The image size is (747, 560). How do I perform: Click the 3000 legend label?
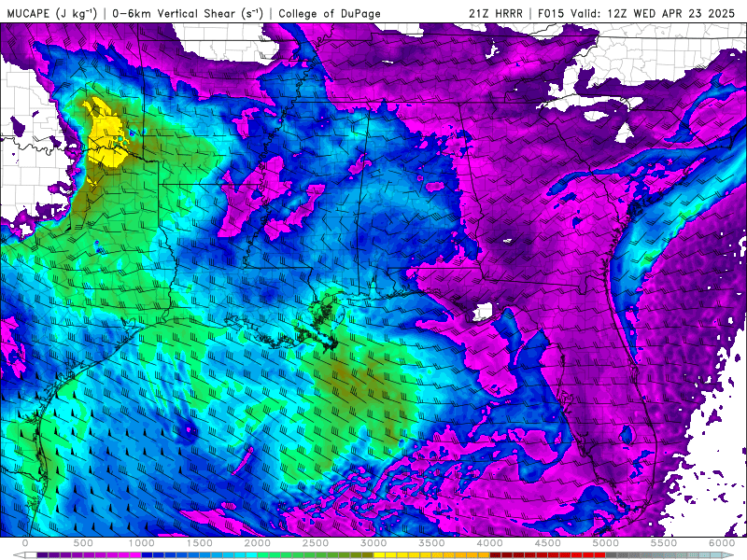[x=374, y=543]
